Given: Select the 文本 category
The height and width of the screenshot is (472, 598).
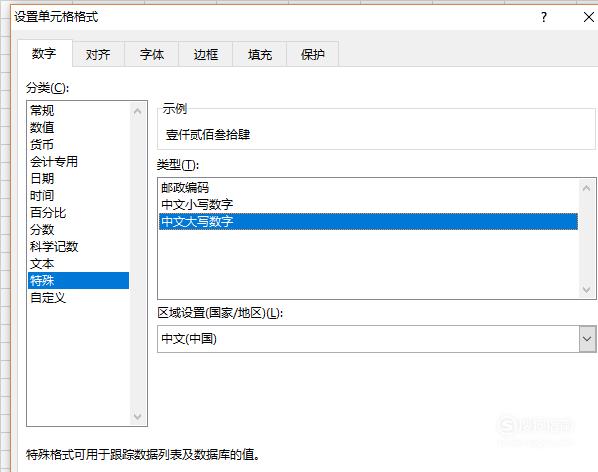Looking at the screenshot, I should pyautogui.click(x=79, y=264).
